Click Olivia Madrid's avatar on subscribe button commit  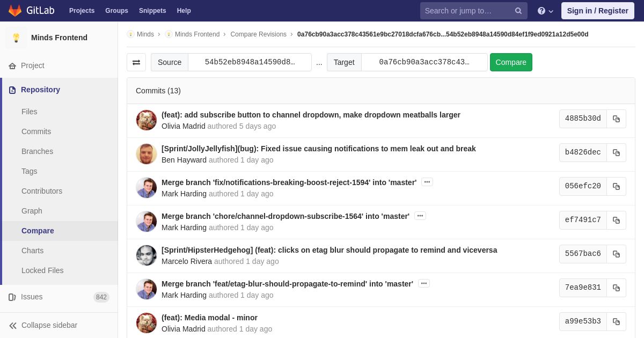click(x=147, y=120)
